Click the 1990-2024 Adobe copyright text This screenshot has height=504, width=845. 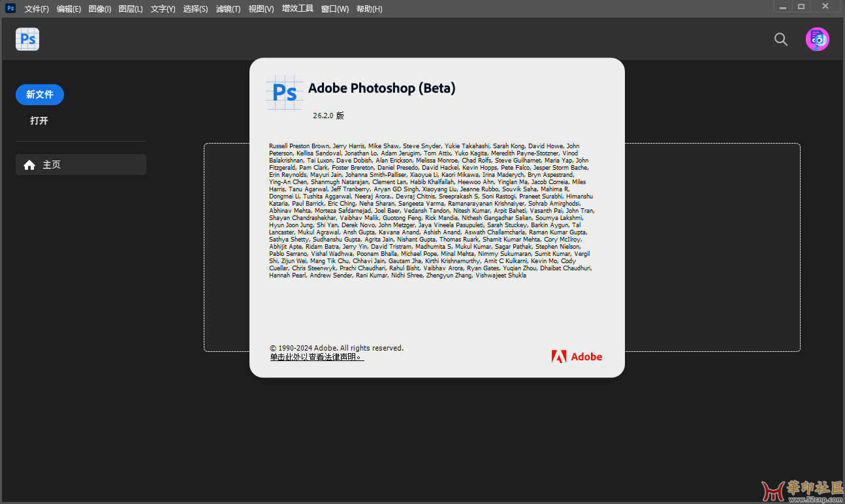click(337, 348)
